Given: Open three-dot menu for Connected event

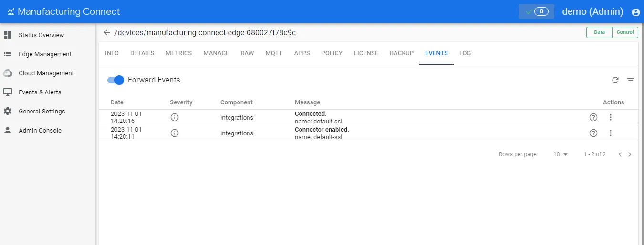Looking at the screenshot, I should (x=611, y=117).
